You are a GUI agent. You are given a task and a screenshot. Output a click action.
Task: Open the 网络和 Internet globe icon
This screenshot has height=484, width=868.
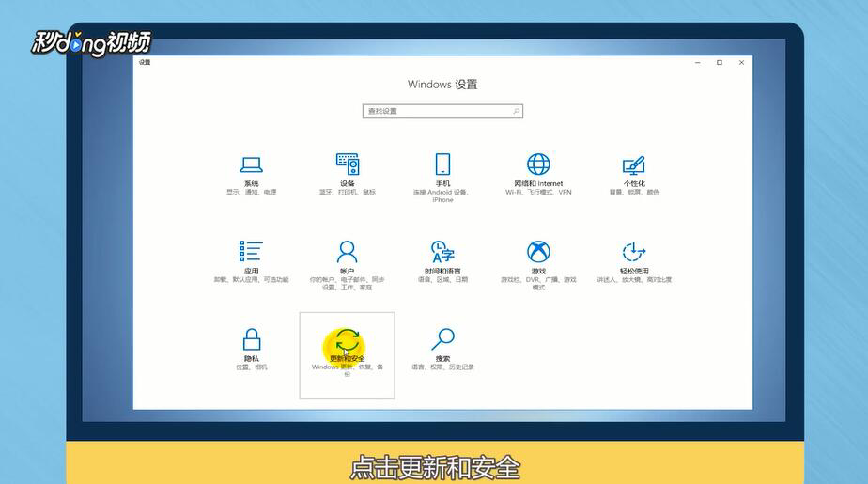pos(538,164)
